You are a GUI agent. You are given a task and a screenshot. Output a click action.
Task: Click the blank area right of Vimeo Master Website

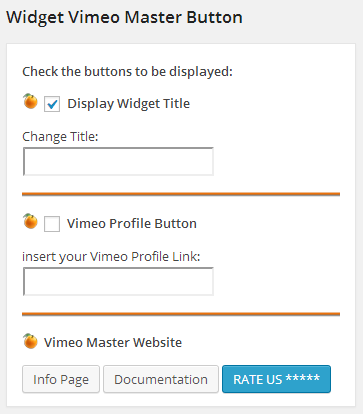click(263, 342)
